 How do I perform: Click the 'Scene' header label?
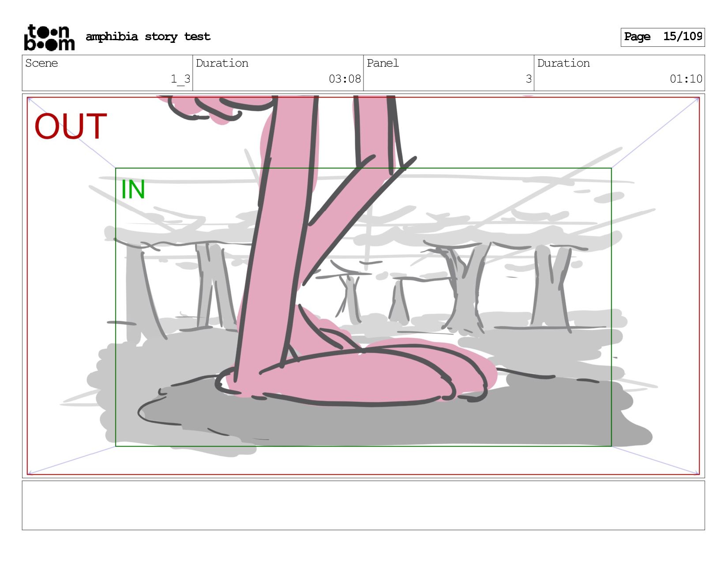(41, 63)
